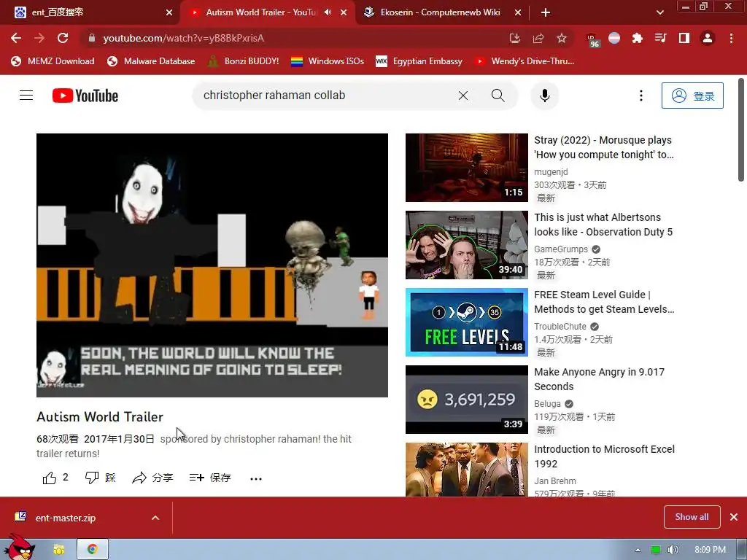Open YouTube settings three-dot menu

[x=641, y=96]
